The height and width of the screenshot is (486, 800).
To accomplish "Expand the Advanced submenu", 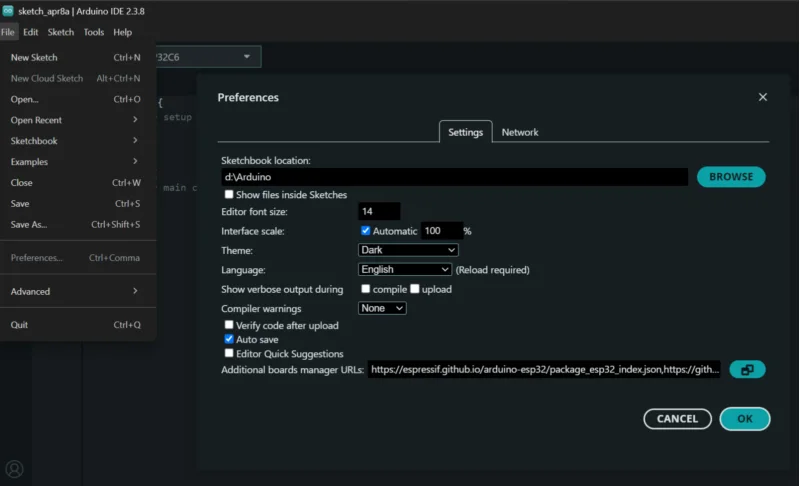I will [77, 291].
